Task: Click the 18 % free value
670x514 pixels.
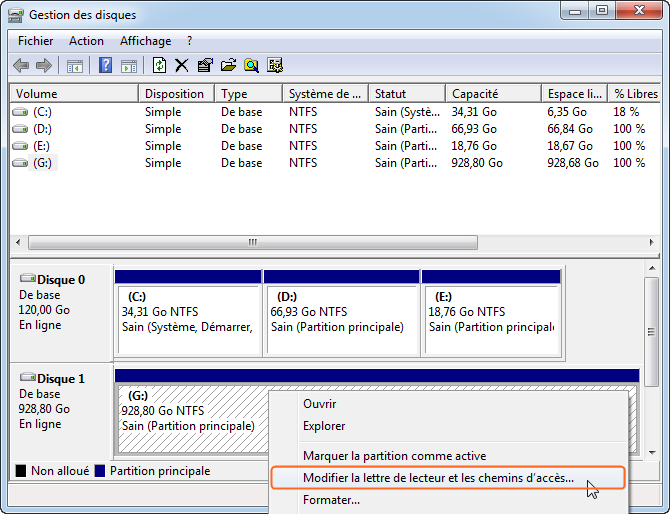Action: pos(626,112)
